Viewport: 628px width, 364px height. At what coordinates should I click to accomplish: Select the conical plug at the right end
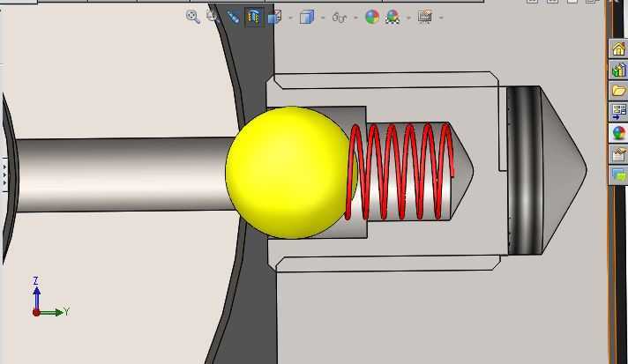(x=564, y=170)
